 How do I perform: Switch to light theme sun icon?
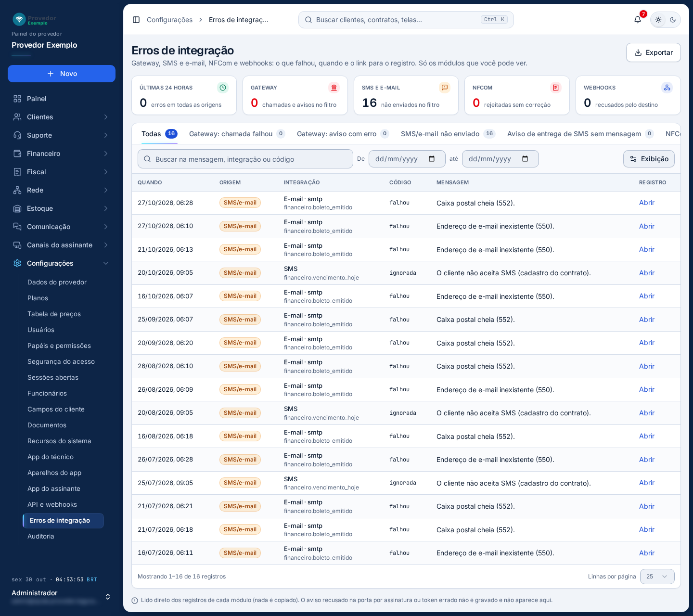click(658, 20)
